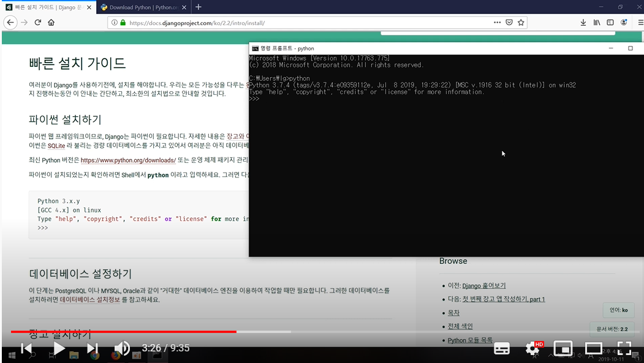644x363 pixels.
Task: Enable theater mode view
Action: [x=594, y=348]
